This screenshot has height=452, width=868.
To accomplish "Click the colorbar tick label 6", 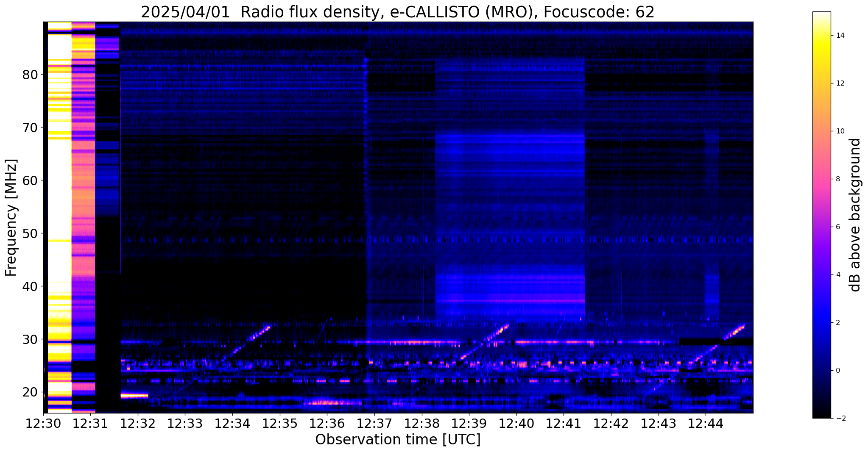I will click(837, 227).
